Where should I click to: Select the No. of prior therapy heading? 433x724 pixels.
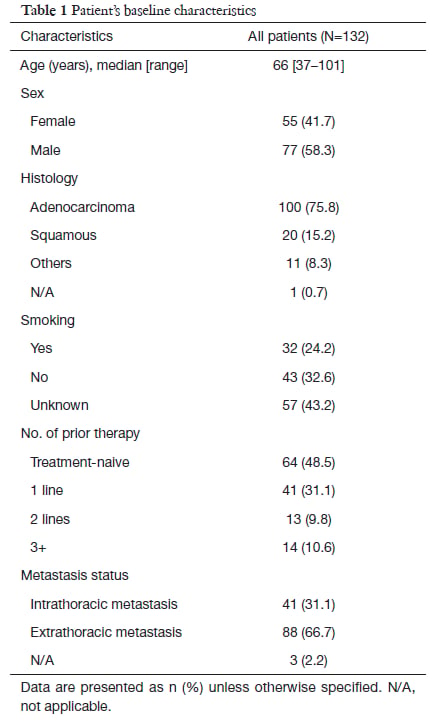(80, 434)
